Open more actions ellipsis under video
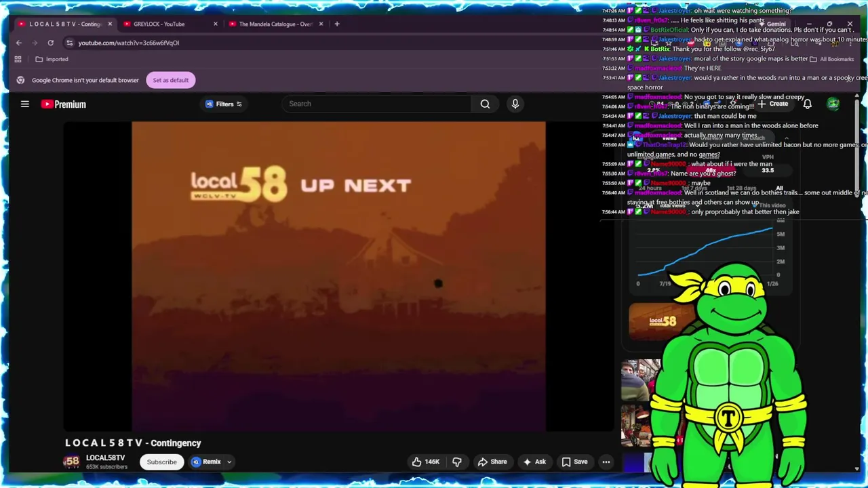Screen dimensions: 868x488 pos(606,462)
